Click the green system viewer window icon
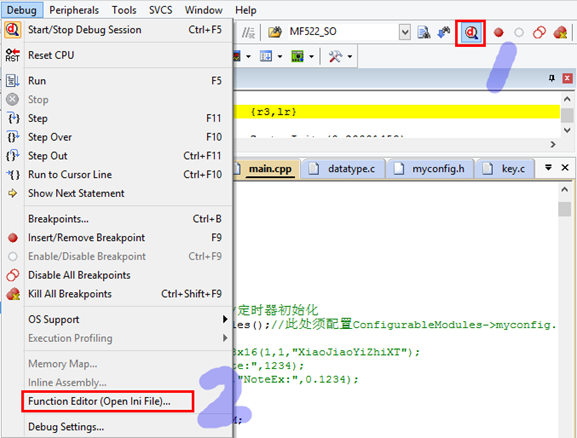 coord(297,56)
